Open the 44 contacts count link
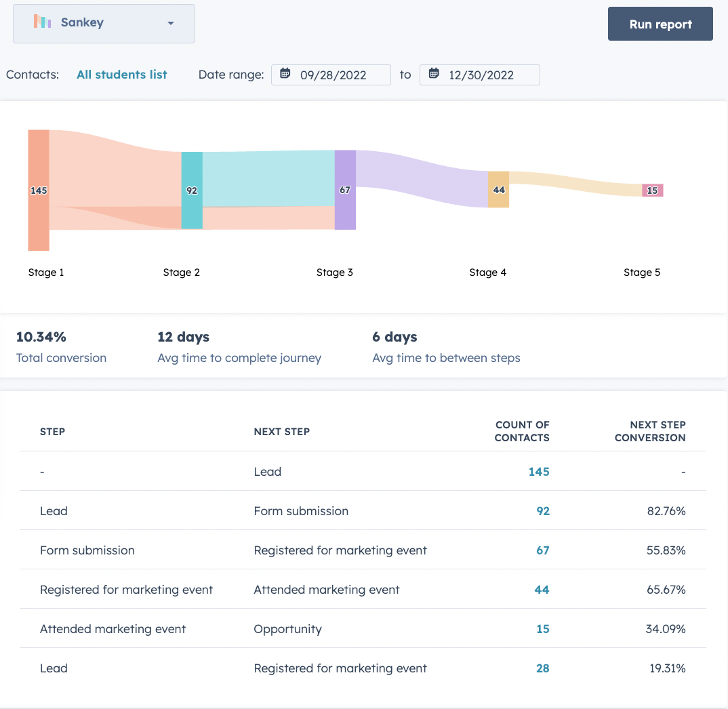 pyautogui.click(x=542, y=590)
